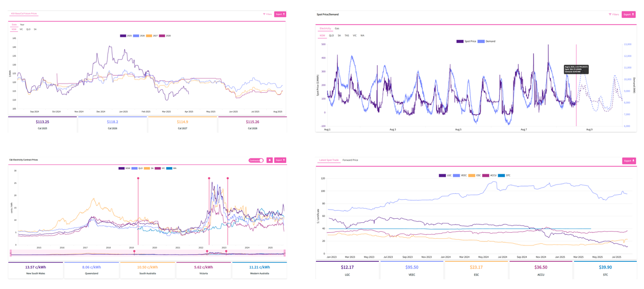Export the C&I Electricity Contract Prices chart
Viewport: 644px width, 289px height.
pos(280,160)
